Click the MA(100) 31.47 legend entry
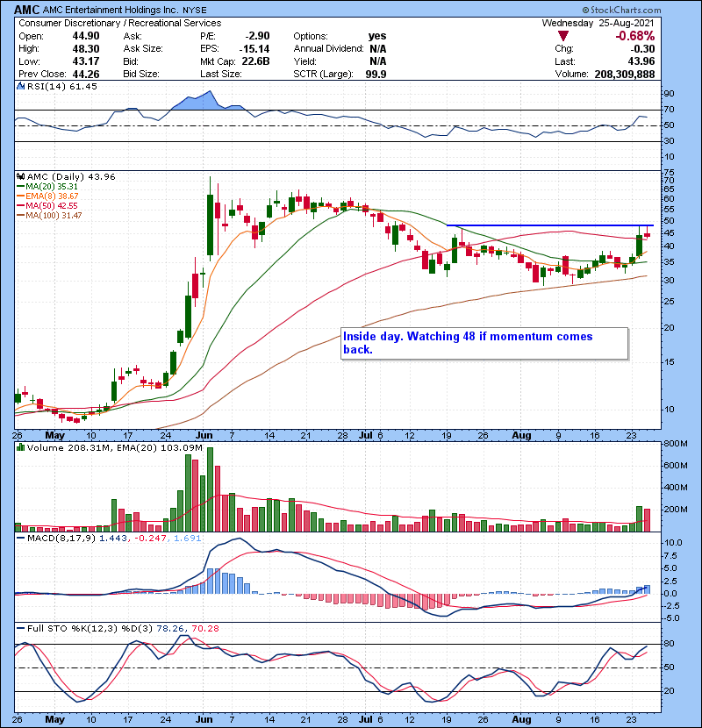This screenshot has width=702, height=728. pyautogui.click(x=49, y=216)
